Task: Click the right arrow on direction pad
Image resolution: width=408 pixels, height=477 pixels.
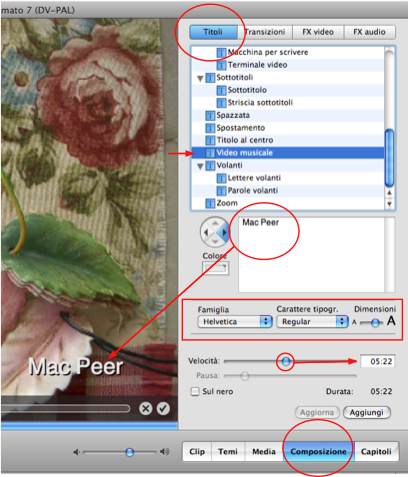Action: pyautogui.click(x=224, y=232)
